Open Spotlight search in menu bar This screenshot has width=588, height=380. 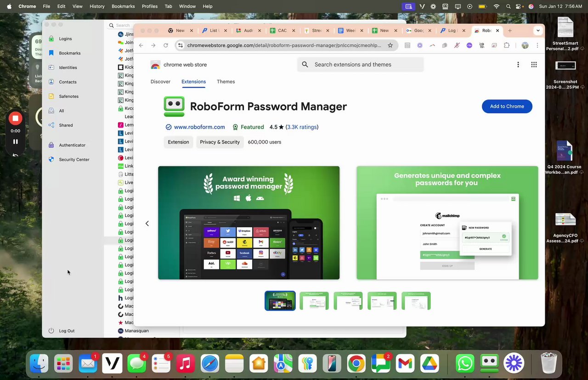[508, 6]
